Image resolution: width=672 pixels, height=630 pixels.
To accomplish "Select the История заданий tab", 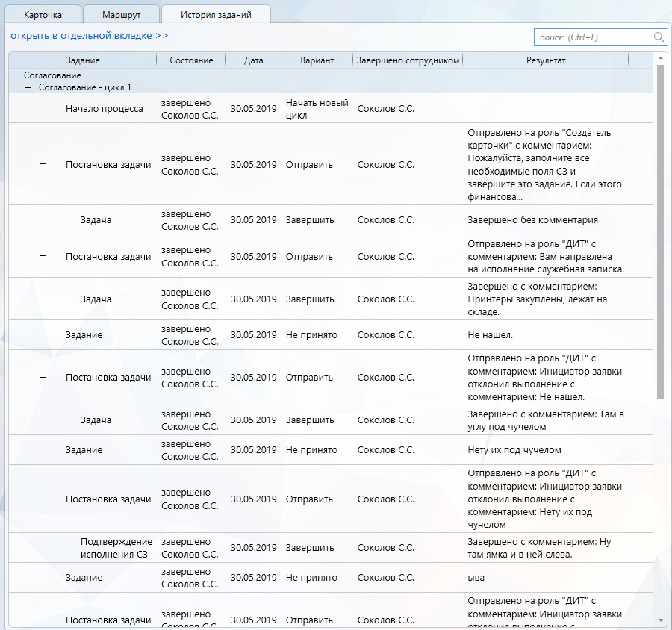I will coord(215,15).
